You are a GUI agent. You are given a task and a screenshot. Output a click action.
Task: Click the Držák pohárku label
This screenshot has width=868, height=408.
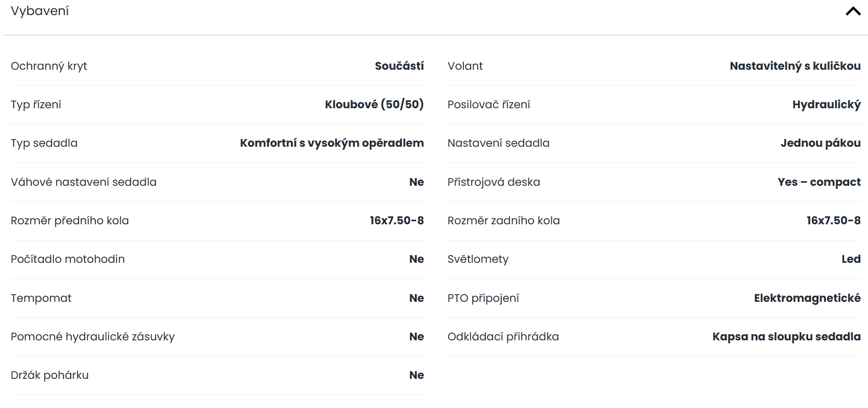coord(49,375)
